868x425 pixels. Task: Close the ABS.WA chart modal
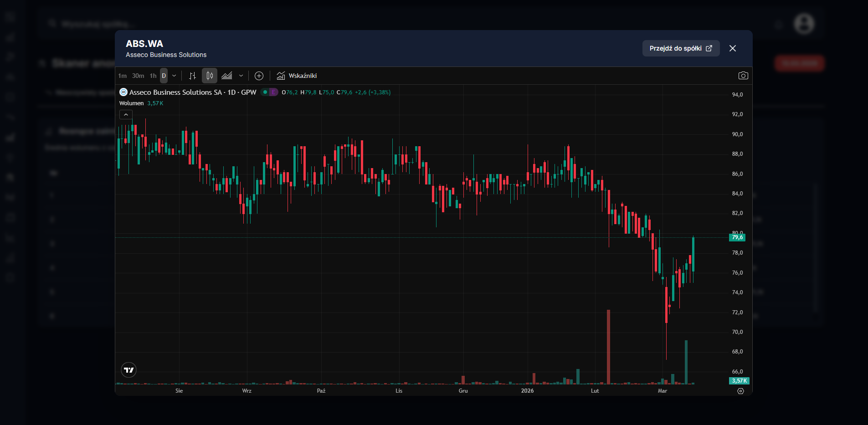[732, 48]
